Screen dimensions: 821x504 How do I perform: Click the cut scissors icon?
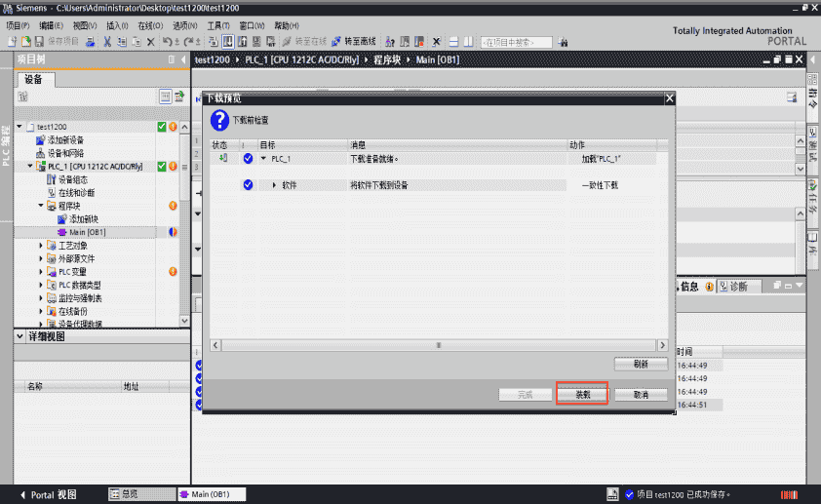tap(106, 42)
